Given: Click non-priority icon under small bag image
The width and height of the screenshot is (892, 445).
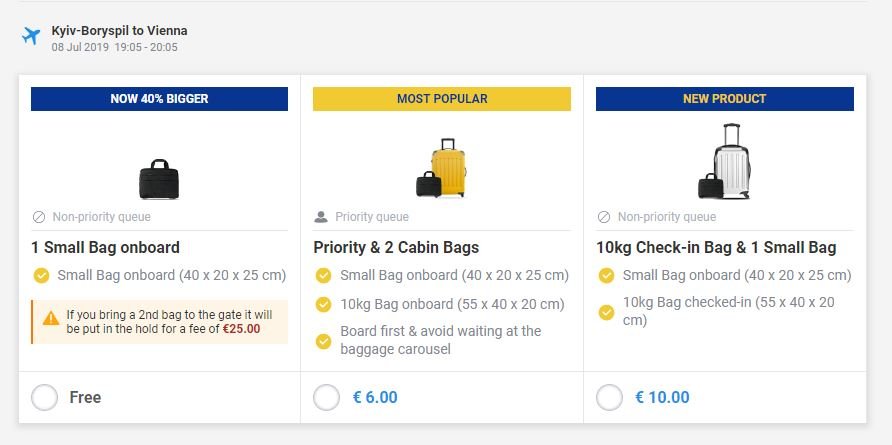Looking at the screenshot, I should pos(39,217).
